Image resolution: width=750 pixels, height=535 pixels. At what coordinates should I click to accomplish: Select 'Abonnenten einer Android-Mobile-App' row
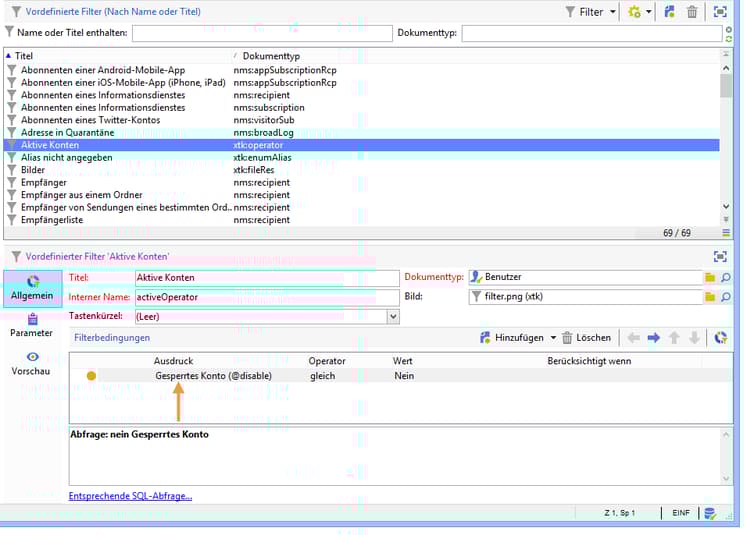[x=361, y=70]
